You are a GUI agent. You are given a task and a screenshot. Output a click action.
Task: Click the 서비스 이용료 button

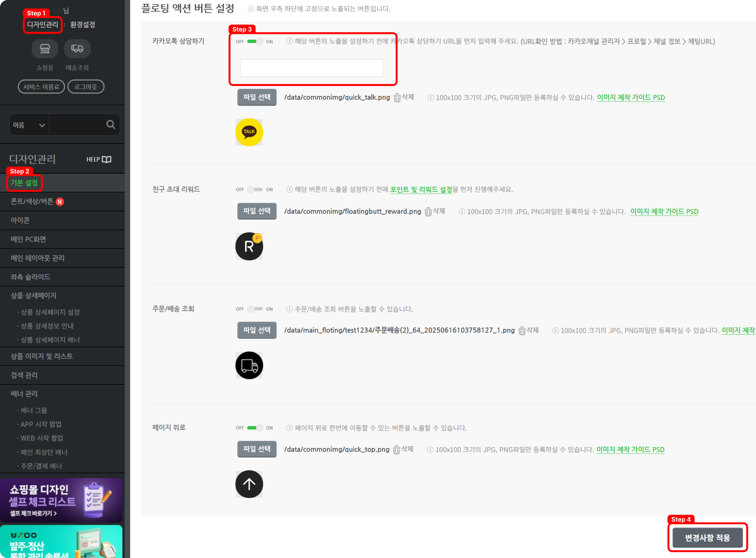(41, 87)
